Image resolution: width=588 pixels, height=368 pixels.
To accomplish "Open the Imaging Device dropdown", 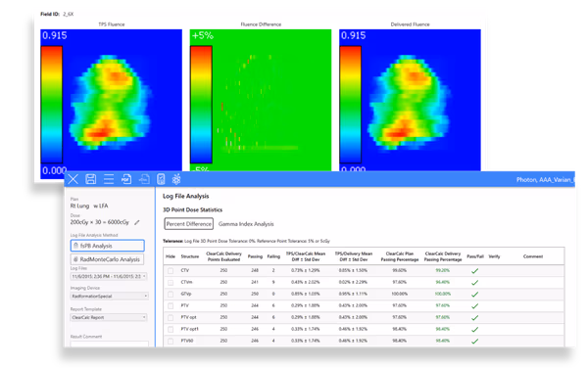I will (x=109, y=297).
